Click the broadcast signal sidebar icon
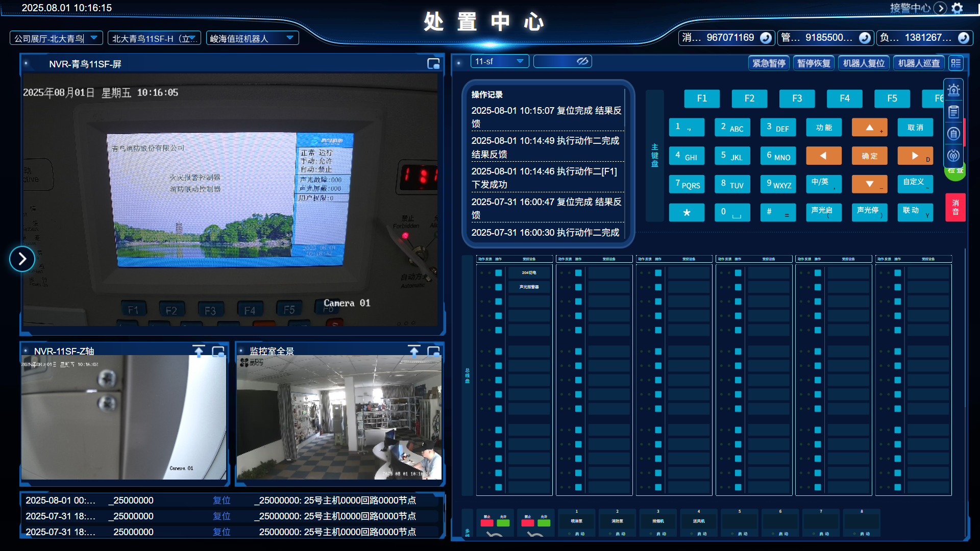Screen dimensions: 980x551 [953, 156]
